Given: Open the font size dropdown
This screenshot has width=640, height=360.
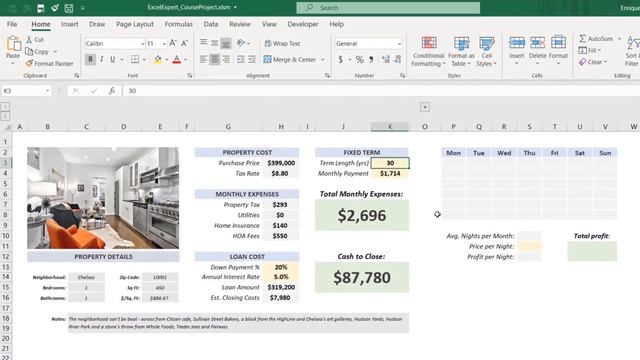Looking at the screenshot, I should pos(164,44).
